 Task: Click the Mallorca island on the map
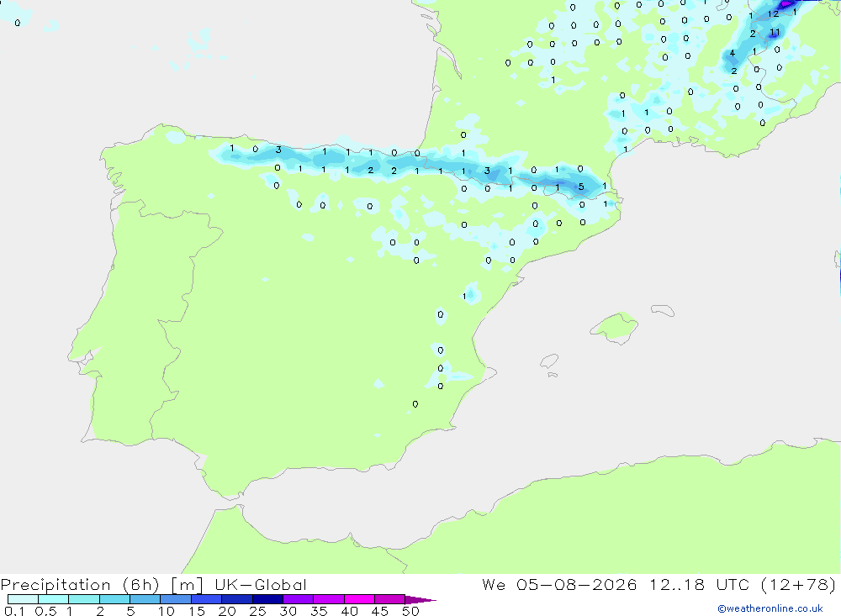614,327
